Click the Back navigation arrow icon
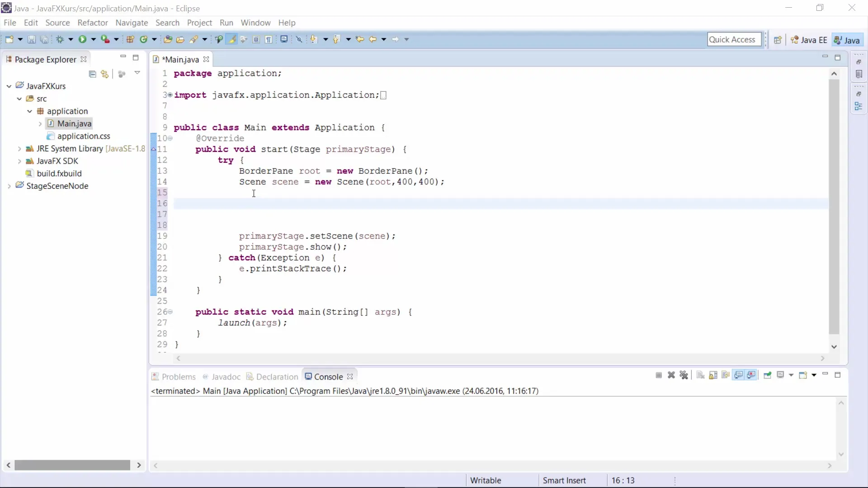This screenshot has height=488, width=868. tap(373, 39)
